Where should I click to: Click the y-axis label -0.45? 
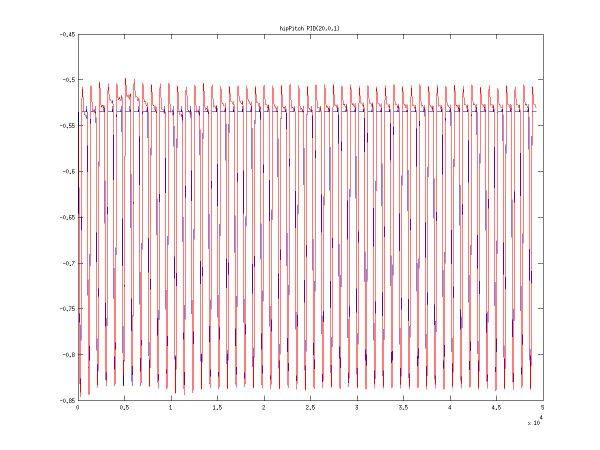67,34
